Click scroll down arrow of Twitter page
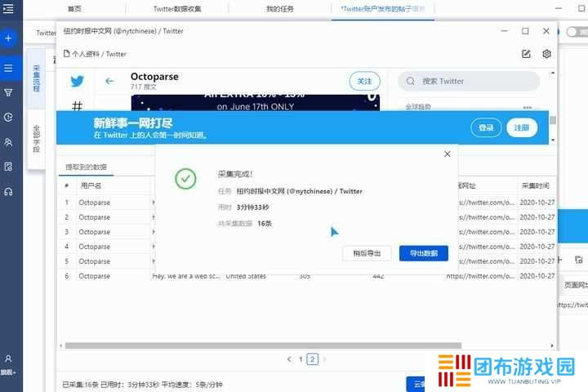Image resolution: width=588 pixels, height=392 pixels. [x=553, y=140]
